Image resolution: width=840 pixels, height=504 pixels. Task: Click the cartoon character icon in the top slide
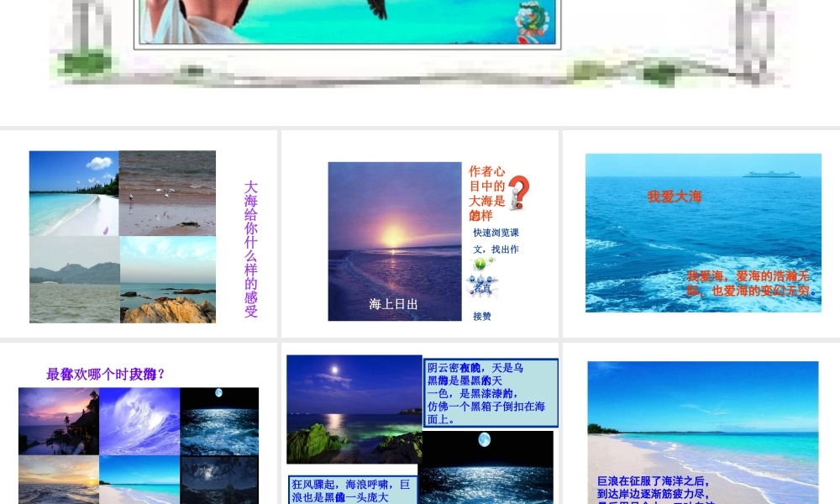(532, 22)
